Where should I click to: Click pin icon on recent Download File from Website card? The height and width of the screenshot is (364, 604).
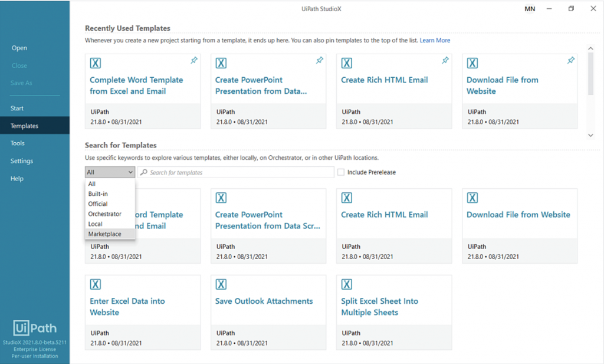point(570,60)
